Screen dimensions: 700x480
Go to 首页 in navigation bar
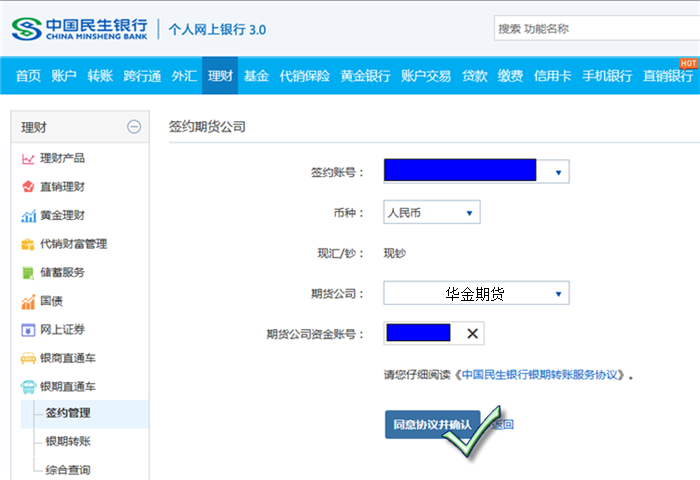28,76
